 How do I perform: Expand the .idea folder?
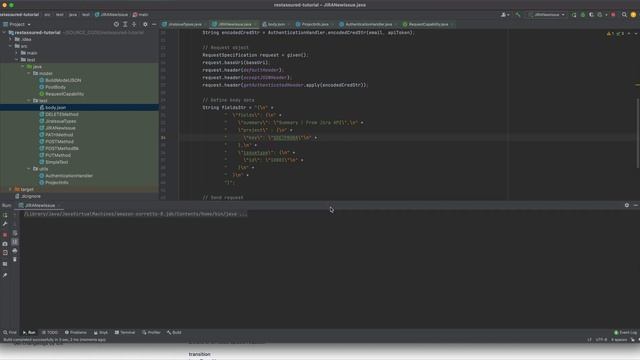click(11, 40)
